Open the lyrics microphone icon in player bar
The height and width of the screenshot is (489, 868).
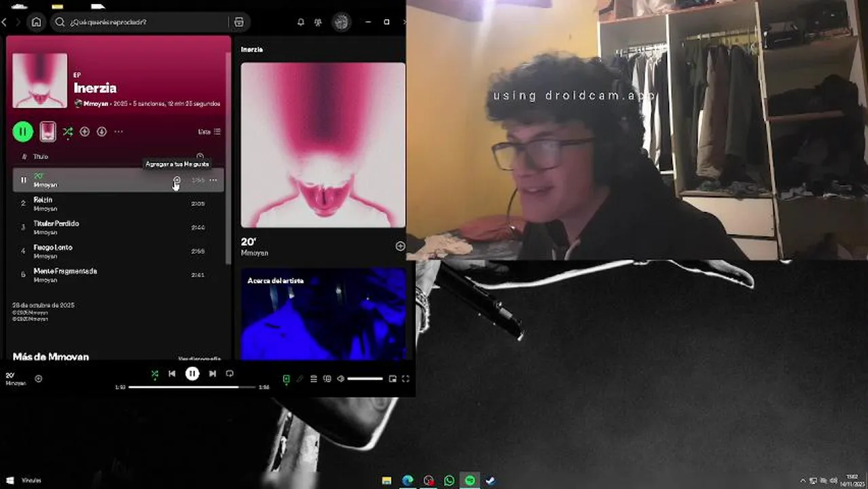(300, 379)
